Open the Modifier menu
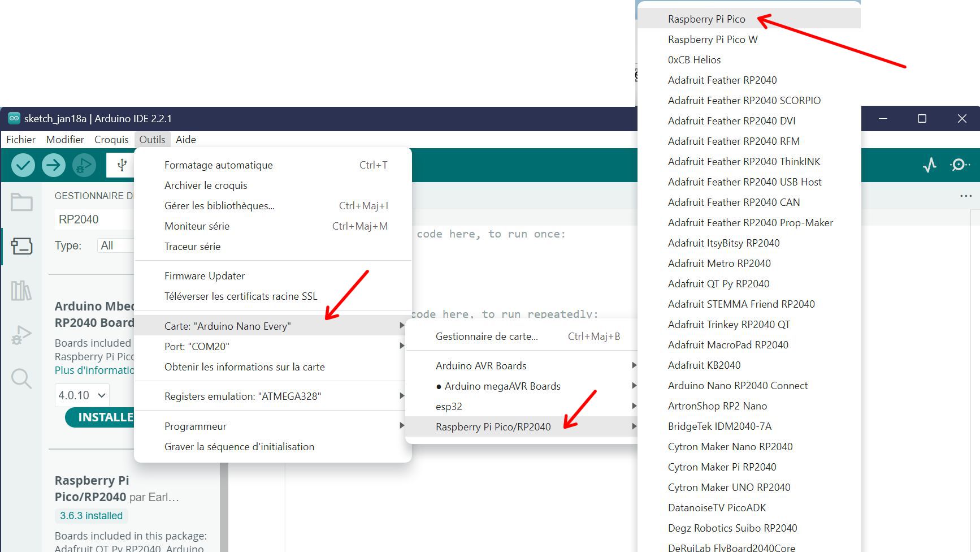980x552 pixels. click(x=65, y=139)
